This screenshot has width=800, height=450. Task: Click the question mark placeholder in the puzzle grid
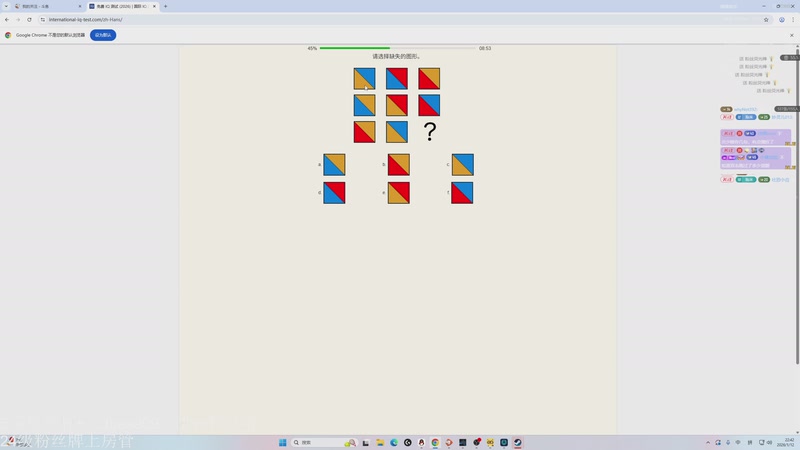pos(430,132)
